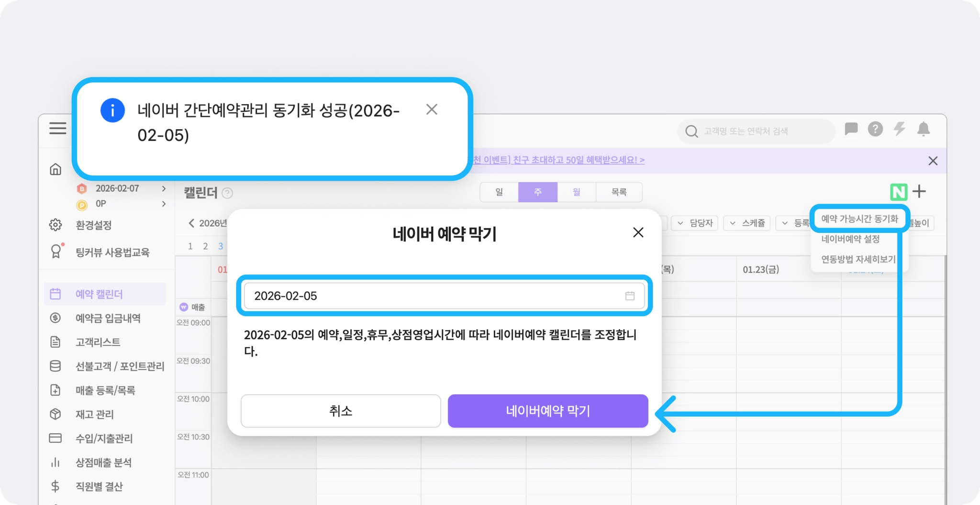Close the 네이버 예약 막기 dialog
Screen dimensions: 980x505
click(x=638, y=232)
